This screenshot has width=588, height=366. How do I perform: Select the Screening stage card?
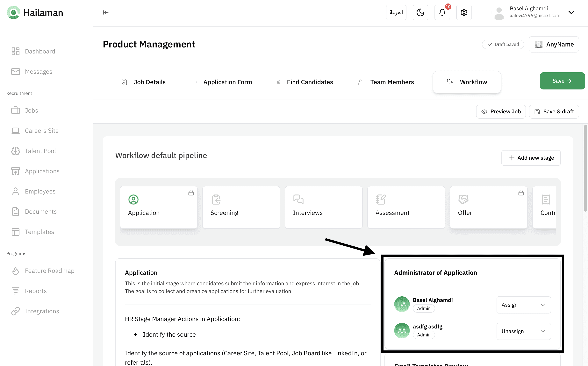click(x=241, y=207)
